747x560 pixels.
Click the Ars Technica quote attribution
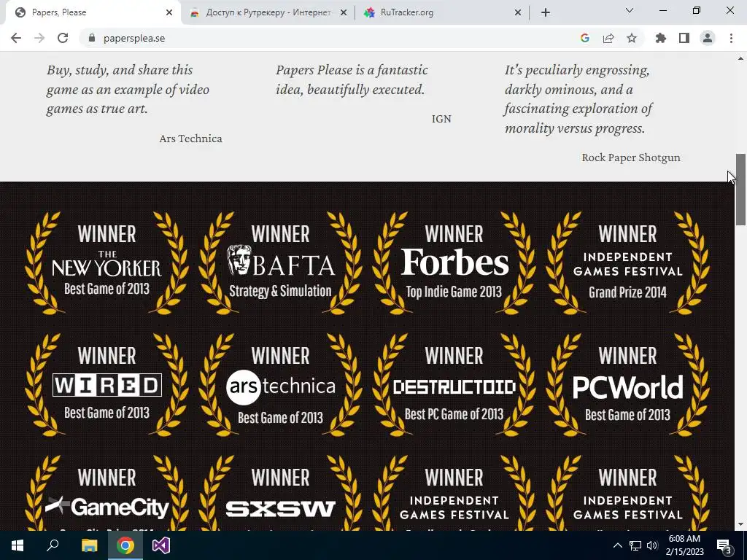click(190, 139)
